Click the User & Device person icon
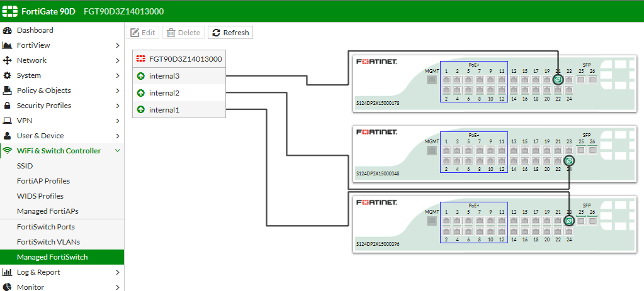Image resolution: width=644 pixels, height=291 pixels. click(x=7, y=136)
